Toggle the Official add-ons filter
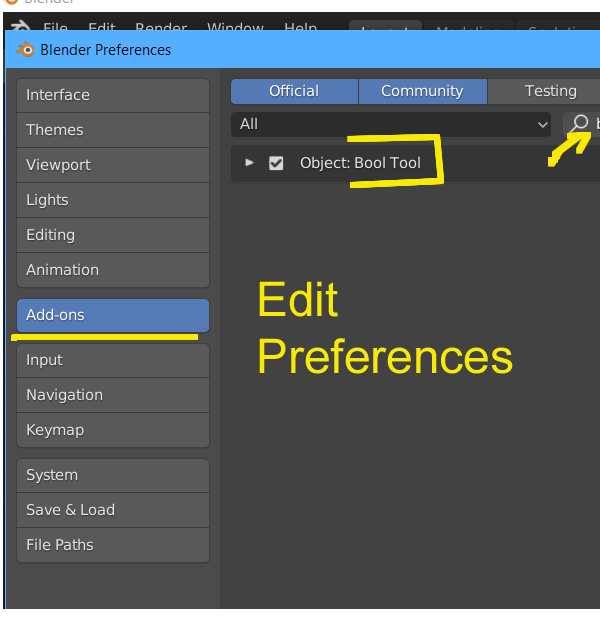Screen dimensions: 600x624 (x=294, y=91)
